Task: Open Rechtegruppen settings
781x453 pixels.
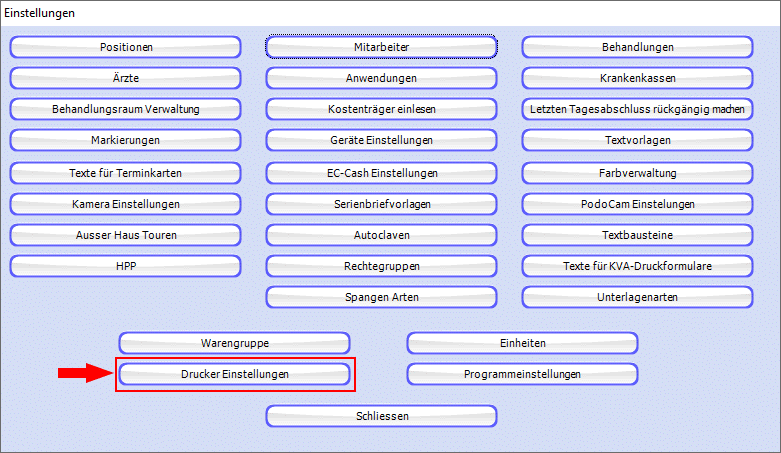Action: pos(381,266)
